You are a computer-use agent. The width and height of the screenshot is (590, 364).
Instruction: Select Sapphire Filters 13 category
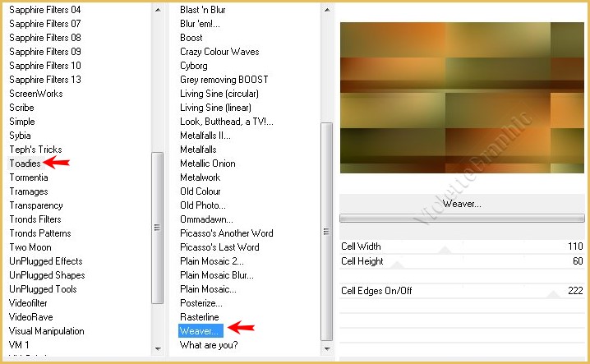tap(45, 80)
